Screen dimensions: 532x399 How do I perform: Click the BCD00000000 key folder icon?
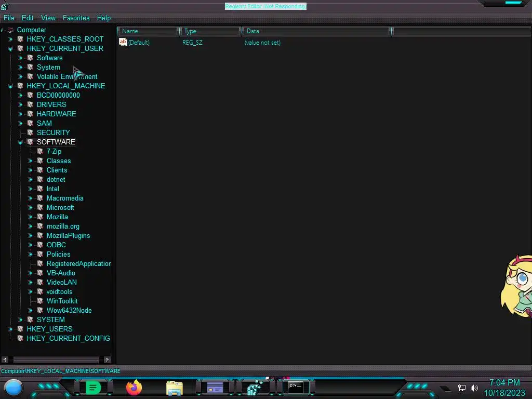30,96
